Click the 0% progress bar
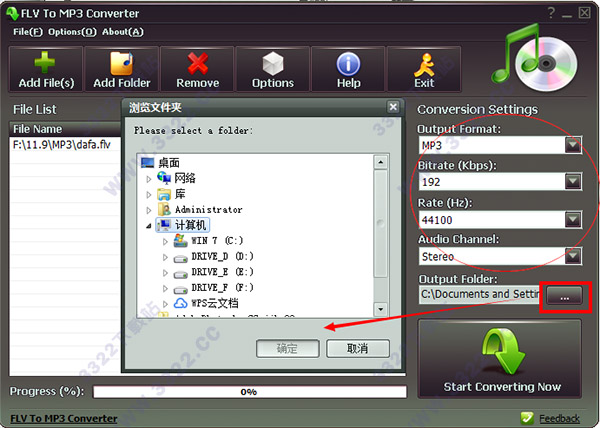This screenshot has height=428, width=600. coord(249,392)
